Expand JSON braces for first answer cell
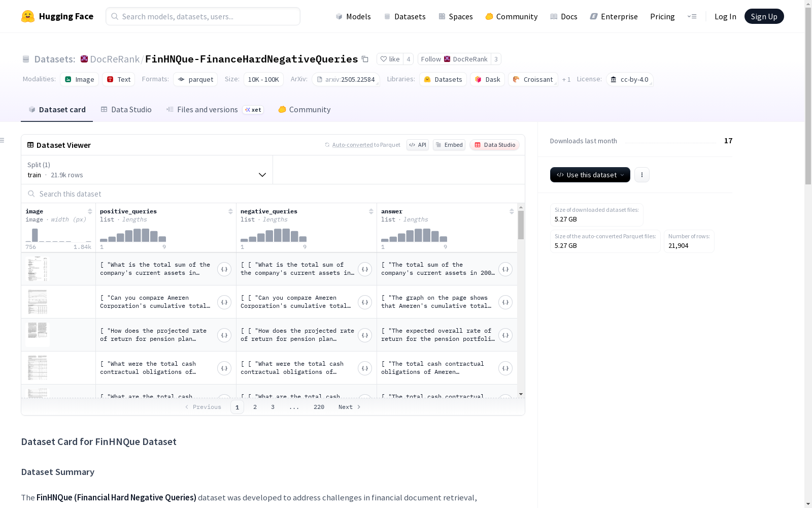Viewport: 812px width, 508px height. [505, 269]
